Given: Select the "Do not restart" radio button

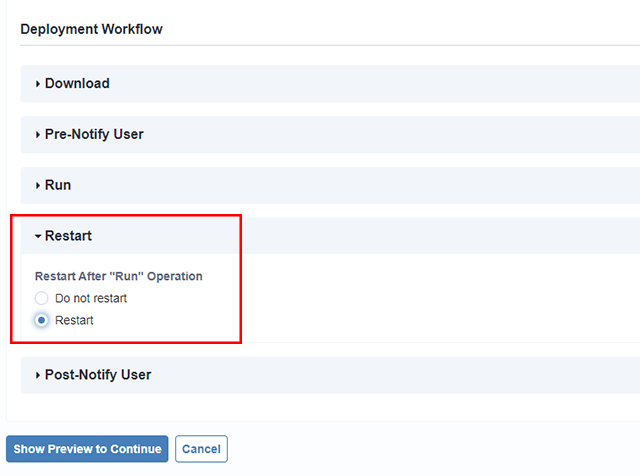Looking at the screenshot, I should coord(41,298).
